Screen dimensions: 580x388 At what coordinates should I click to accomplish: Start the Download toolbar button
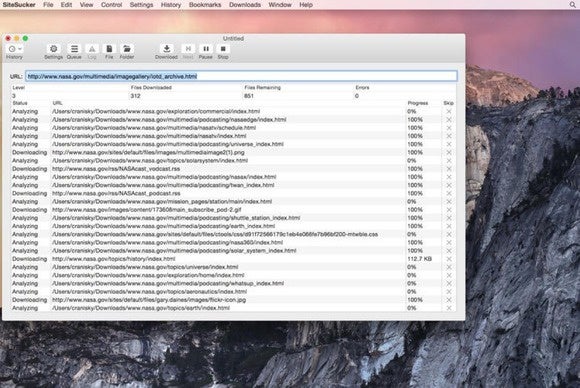coord(166,49)
